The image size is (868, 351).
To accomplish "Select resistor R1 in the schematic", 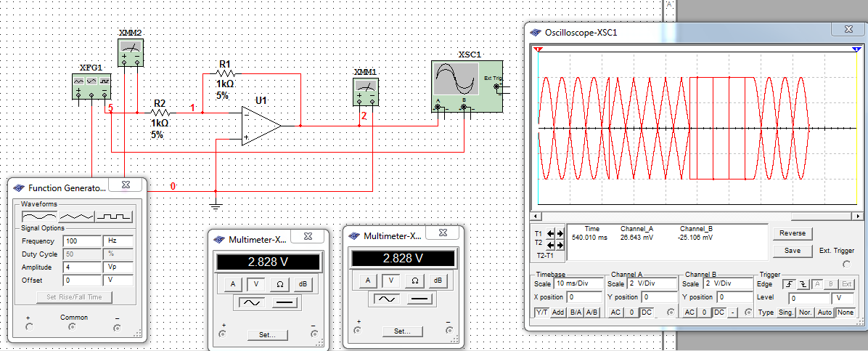I will pyautogui.click(x=225, y=73).
